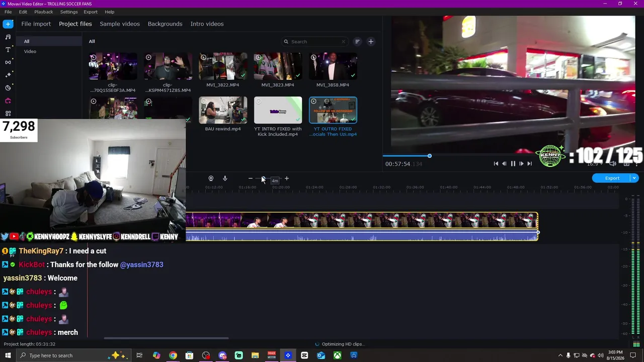
Task: Open the Titles (T) sidebar tab
Action: click(8, 49)
